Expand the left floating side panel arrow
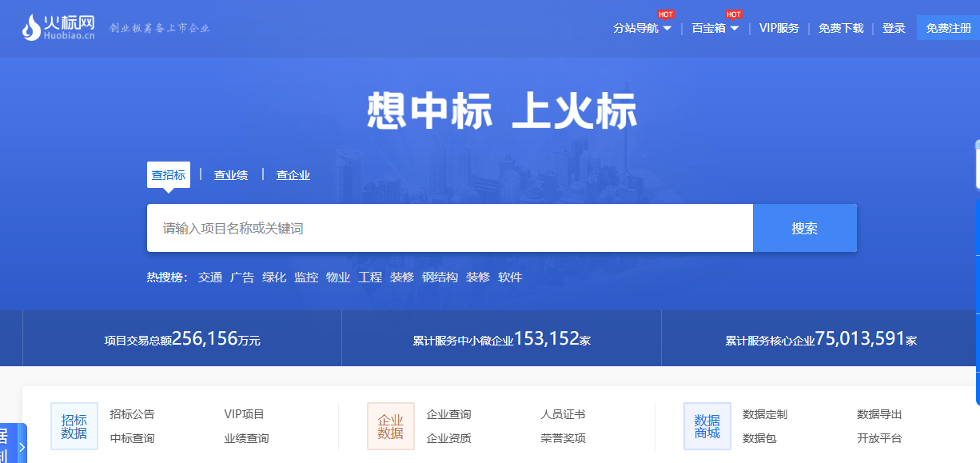The width and height of the screenshot is (980, 463). (22, 447)
